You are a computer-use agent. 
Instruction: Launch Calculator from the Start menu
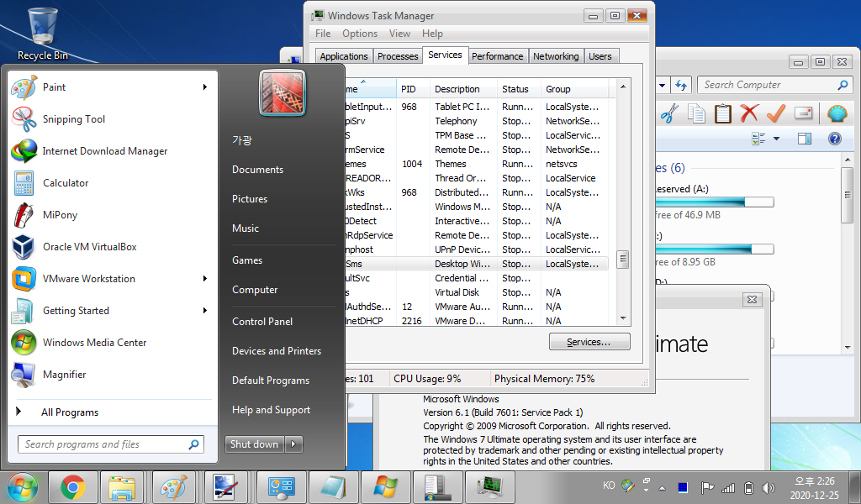point(113,182)
